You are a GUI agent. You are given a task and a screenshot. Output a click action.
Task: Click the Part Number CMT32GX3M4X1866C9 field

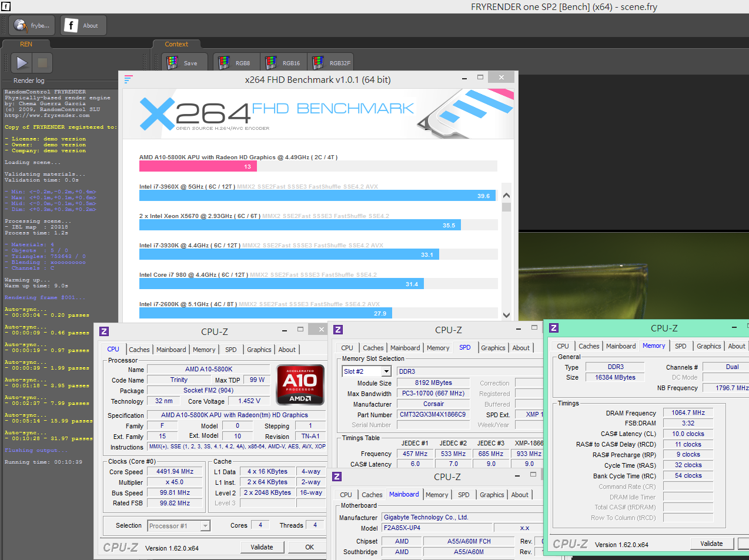point(433,414)
